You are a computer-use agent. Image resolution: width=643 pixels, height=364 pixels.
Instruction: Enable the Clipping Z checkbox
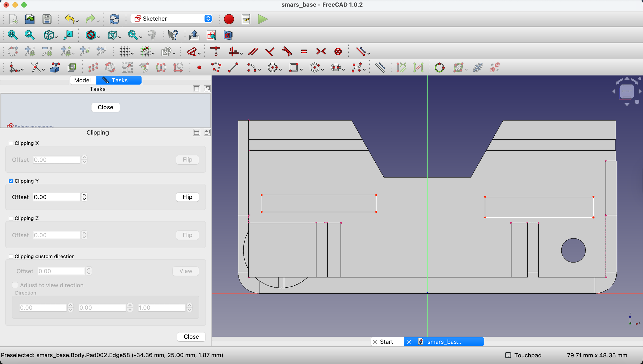pos(11,218)
